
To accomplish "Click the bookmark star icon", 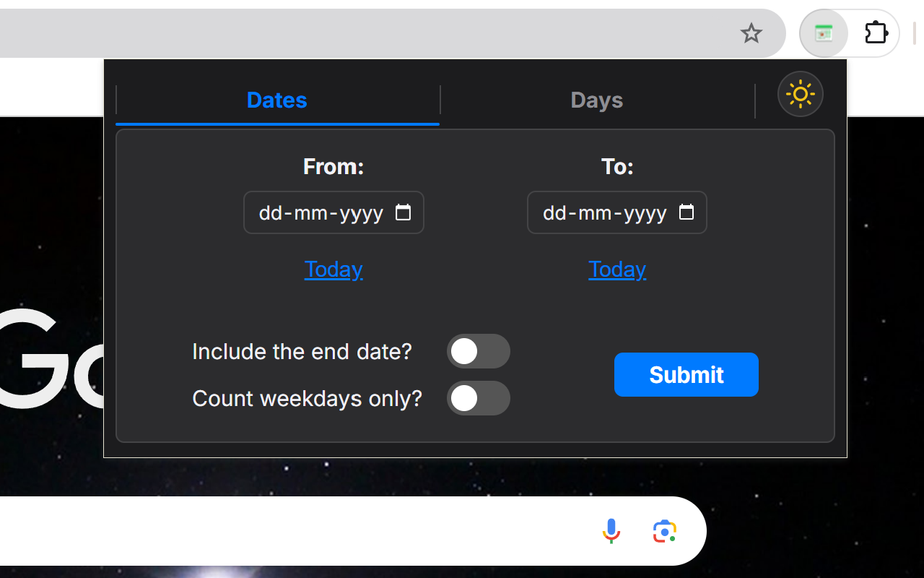I will pos(751,33).
